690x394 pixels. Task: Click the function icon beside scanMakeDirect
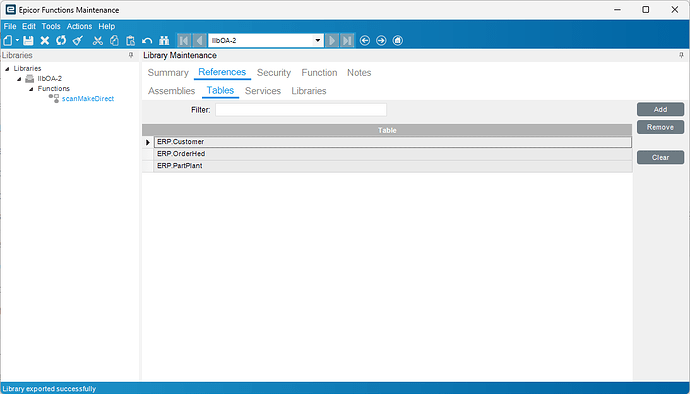coord(54,99)
